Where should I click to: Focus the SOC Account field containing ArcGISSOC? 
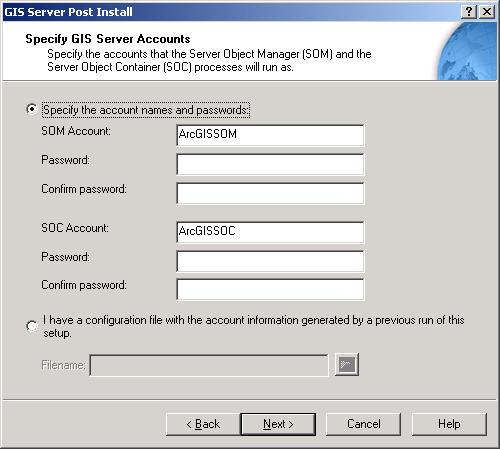point(270,232)
